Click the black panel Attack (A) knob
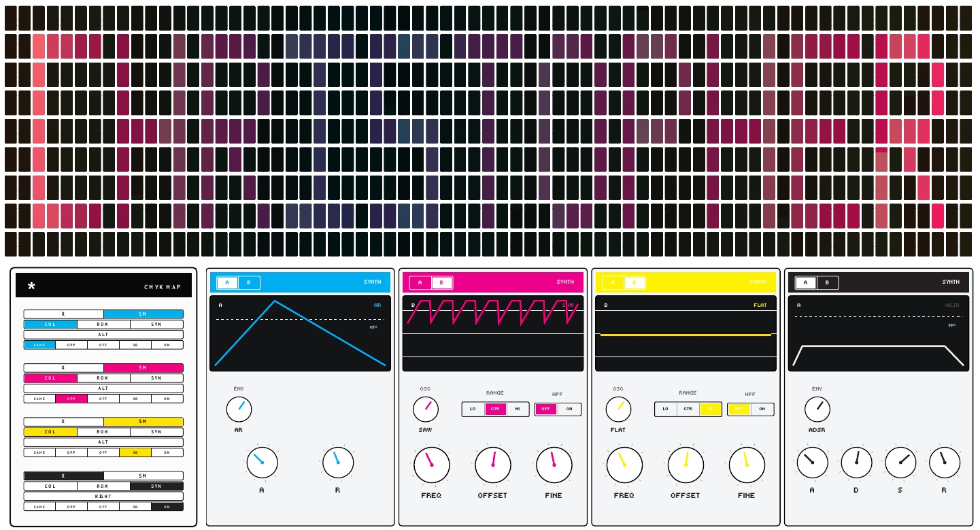 pos(813,462)
